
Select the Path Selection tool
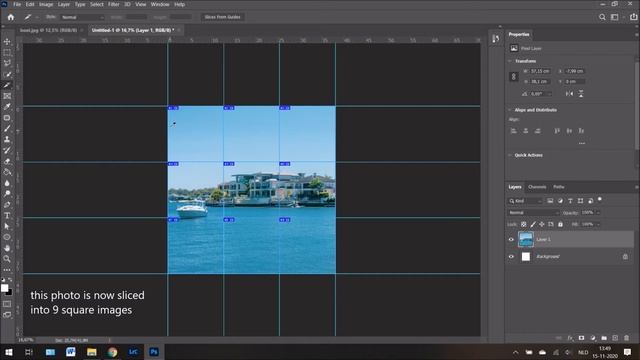pos(7,226)
